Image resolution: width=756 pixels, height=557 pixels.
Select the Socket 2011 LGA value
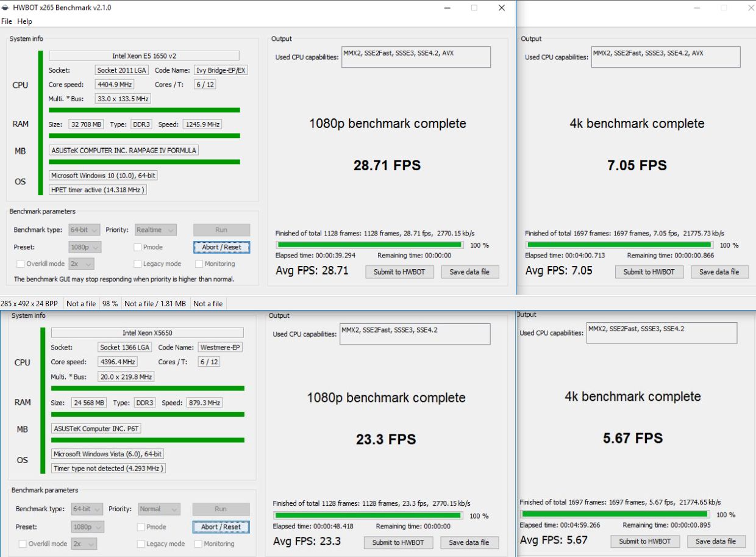point(122,70)
